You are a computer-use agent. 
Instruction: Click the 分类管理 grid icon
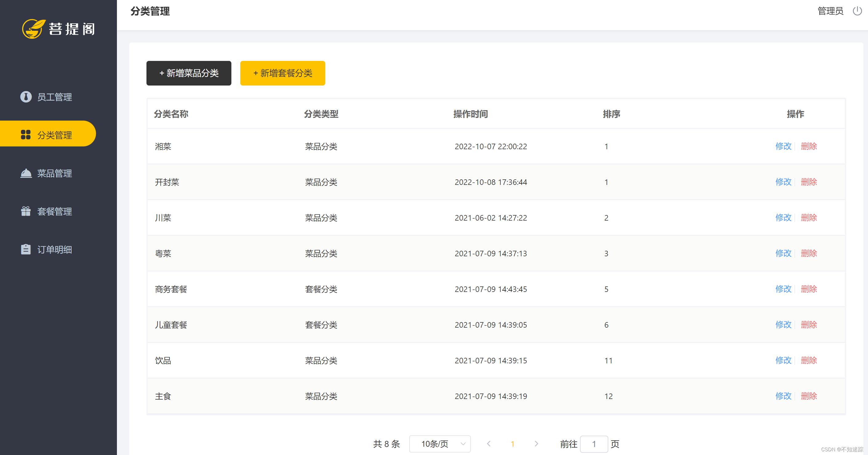26,135
